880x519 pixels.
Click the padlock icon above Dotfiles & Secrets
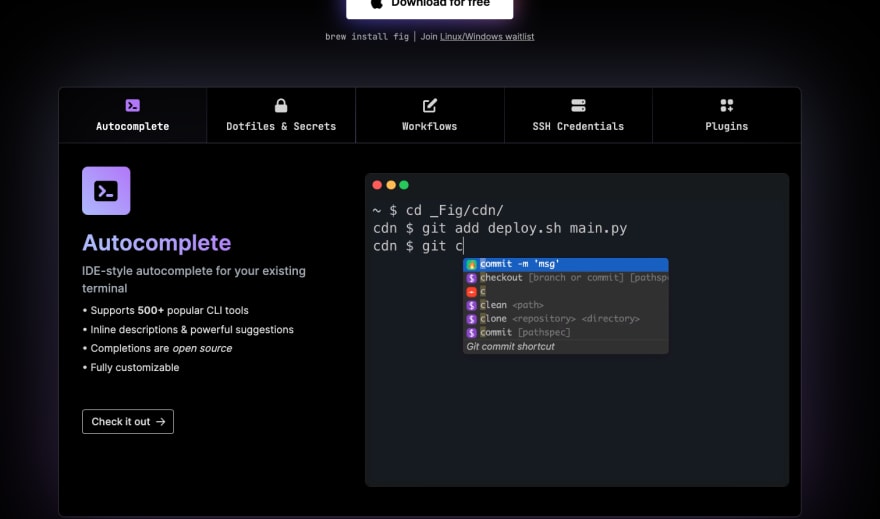point(281,105)
